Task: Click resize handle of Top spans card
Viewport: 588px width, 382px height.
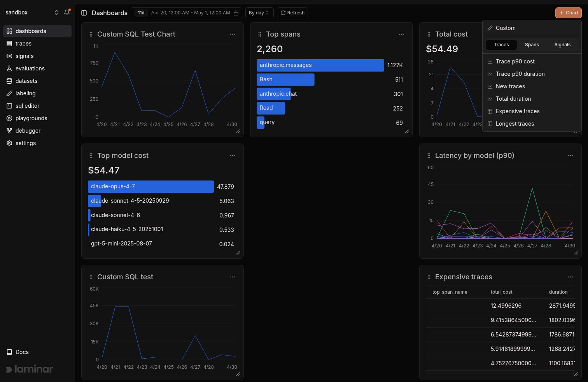Action: coord(407,131)
